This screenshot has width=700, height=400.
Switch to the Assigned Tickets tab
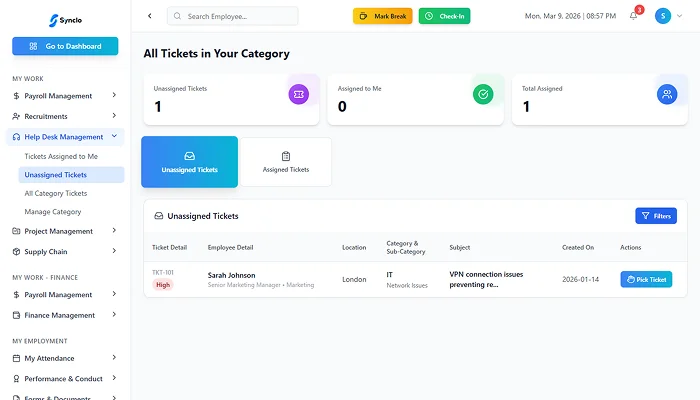pos(286,162)
